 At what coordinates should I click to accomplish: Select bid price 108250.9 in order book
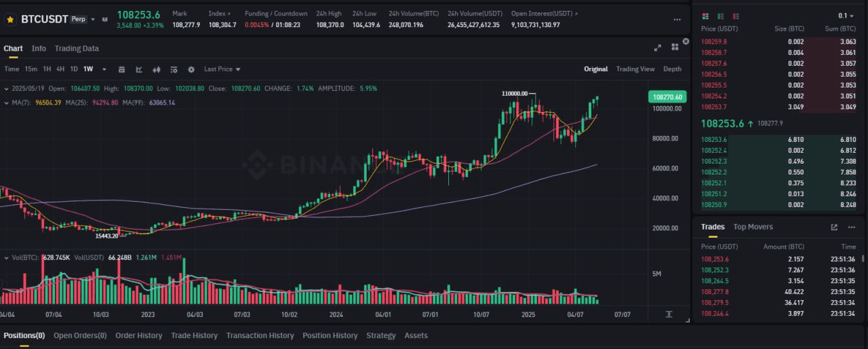point(714,204)
